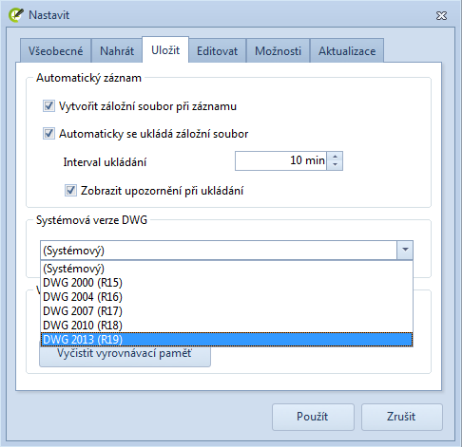Toggle 'Zobrazit upozornění při ukládání' checkbox

[70, 190]
